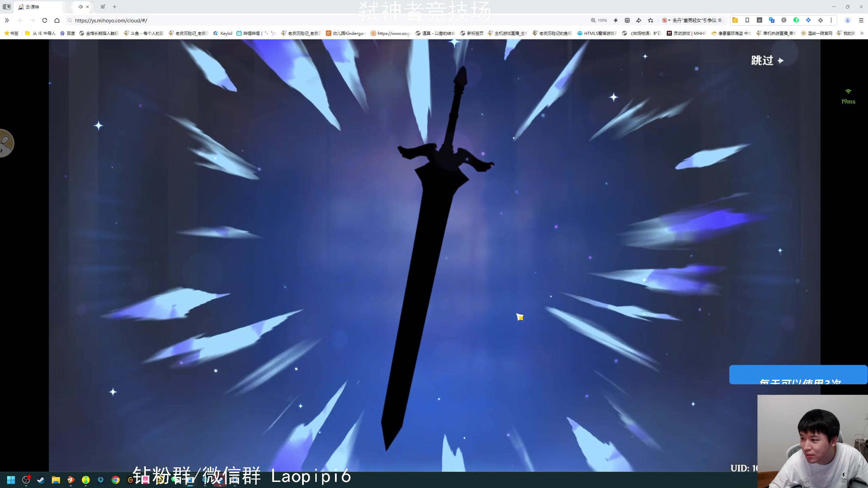This screenshot has width=868, height=488.
Task: Click the green circle extension icon
Action: (x=796, y=20)
